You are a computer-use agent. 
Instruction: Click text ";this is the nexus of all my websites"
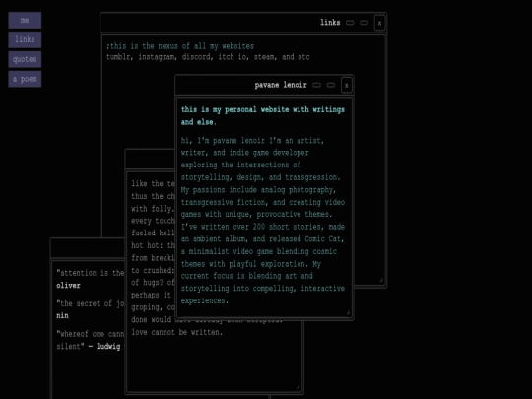click(180, 46)
